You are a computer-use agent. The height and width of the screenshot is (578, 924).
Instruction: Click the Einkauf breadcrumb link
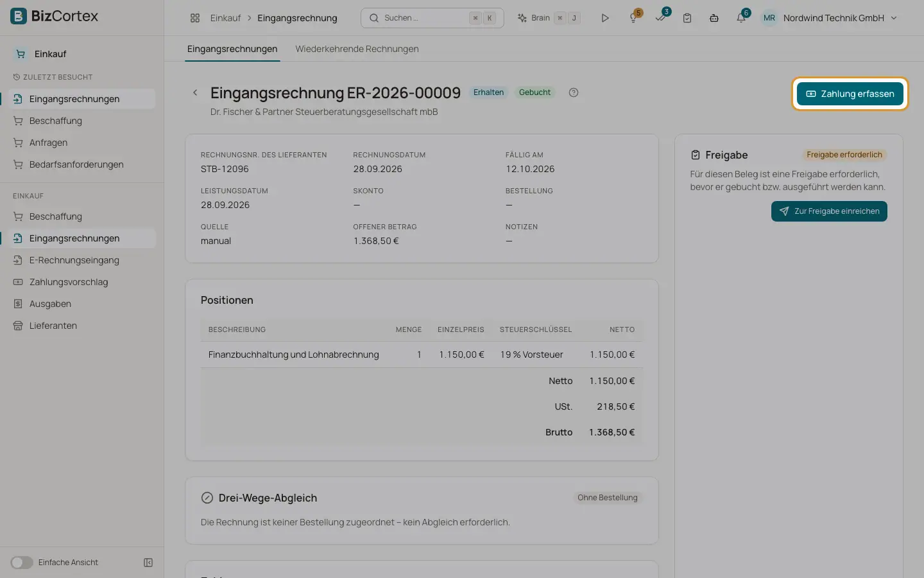pyautogui.click(x=225, y=18)
